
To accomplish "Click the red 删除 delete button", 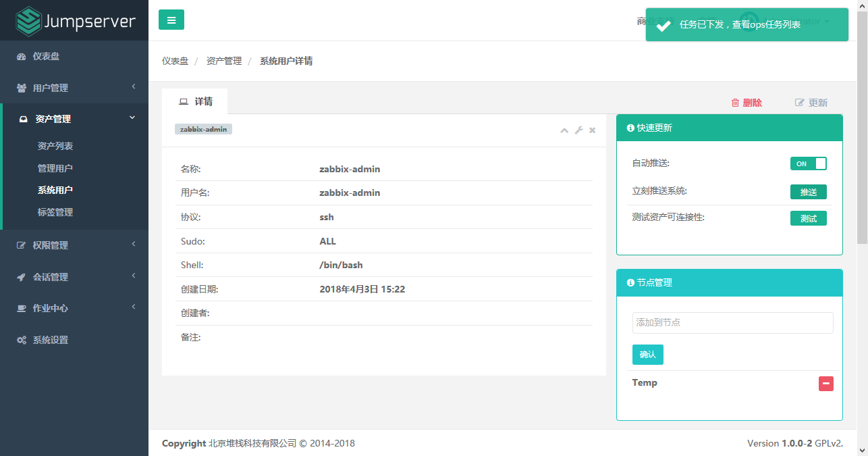I will (x=747, y=103).
